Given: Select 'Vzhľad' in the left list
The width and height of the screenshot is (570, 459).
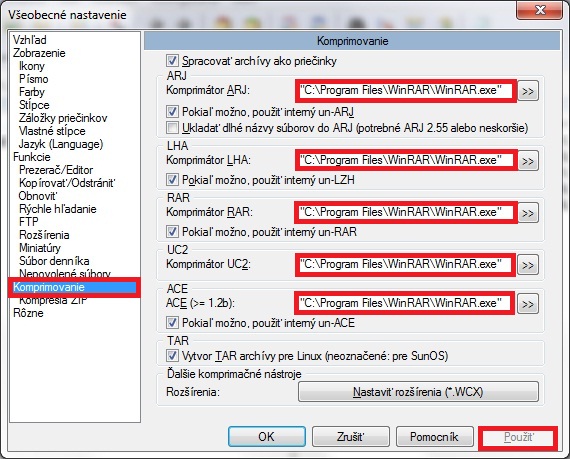Looking at the screenshot, I should coord(30,40).
